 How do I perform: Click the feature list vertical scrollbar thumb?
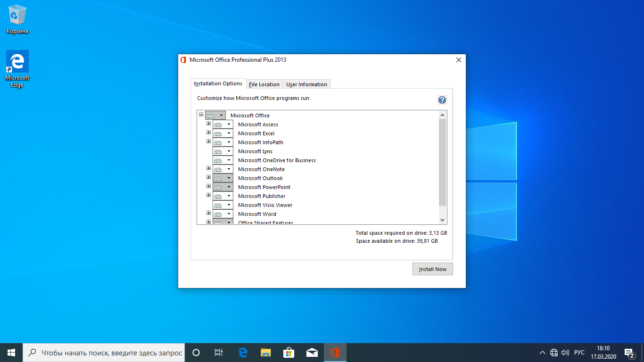click(x=442, y=163)
